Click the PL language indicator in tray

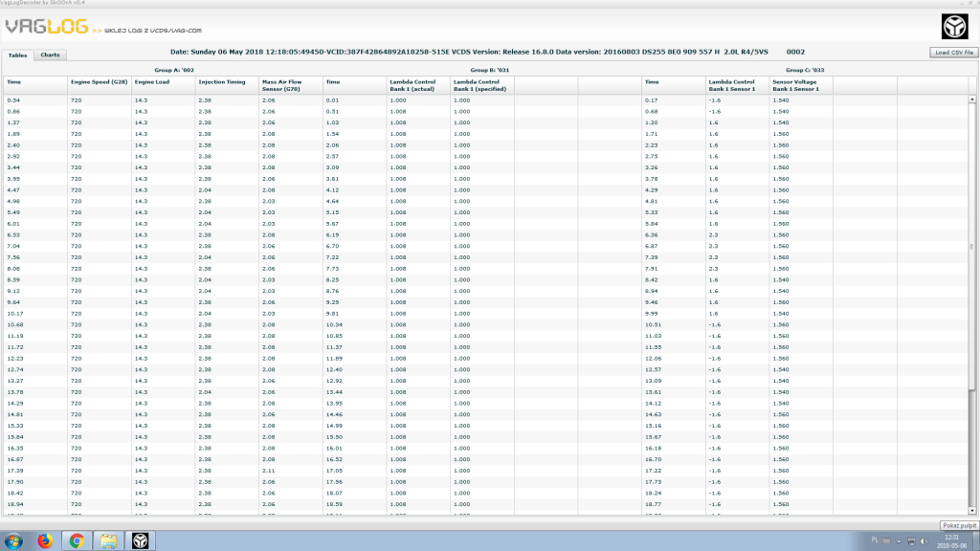click(875, 540)
